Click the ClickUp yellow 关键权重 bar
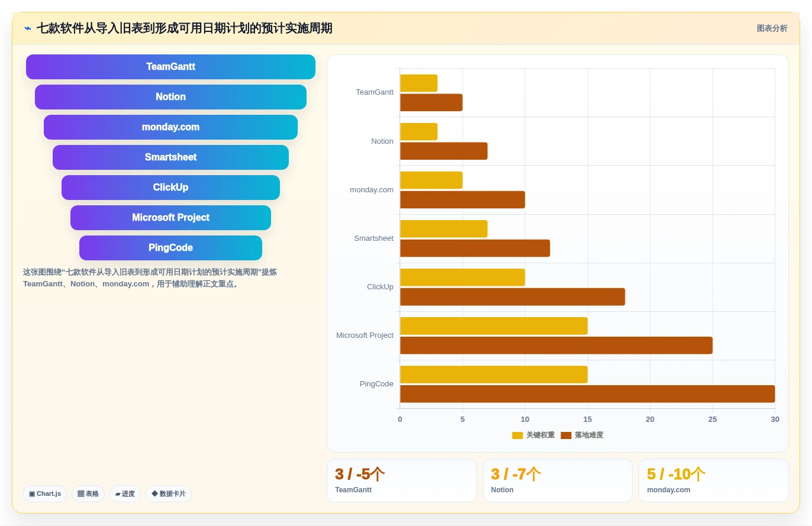The width and height of the screenshot is (812, 526). (x=462, y=277)
